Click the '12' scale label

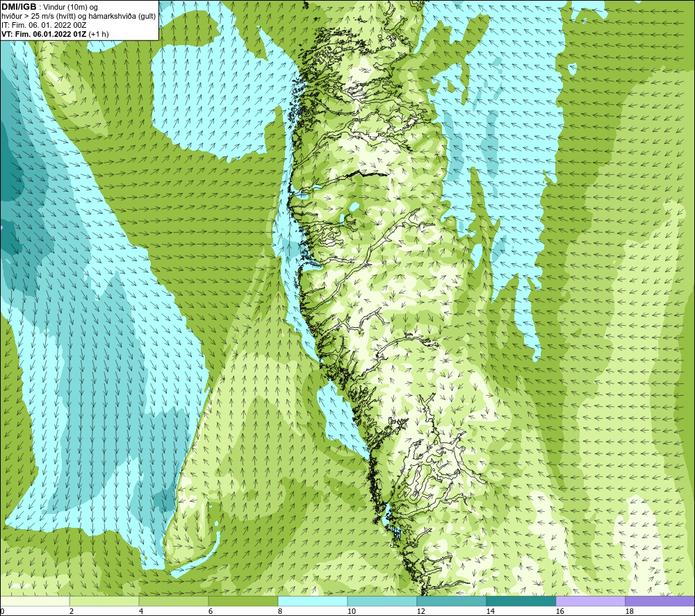pyautogui.click(x=420, y=611)
